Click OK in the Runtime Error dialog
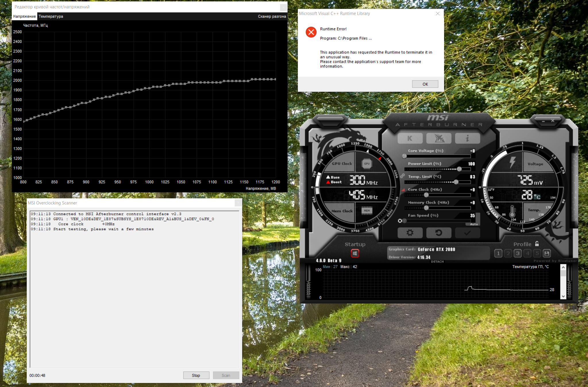This screenshot has width=588, height=387. (425, 84)
